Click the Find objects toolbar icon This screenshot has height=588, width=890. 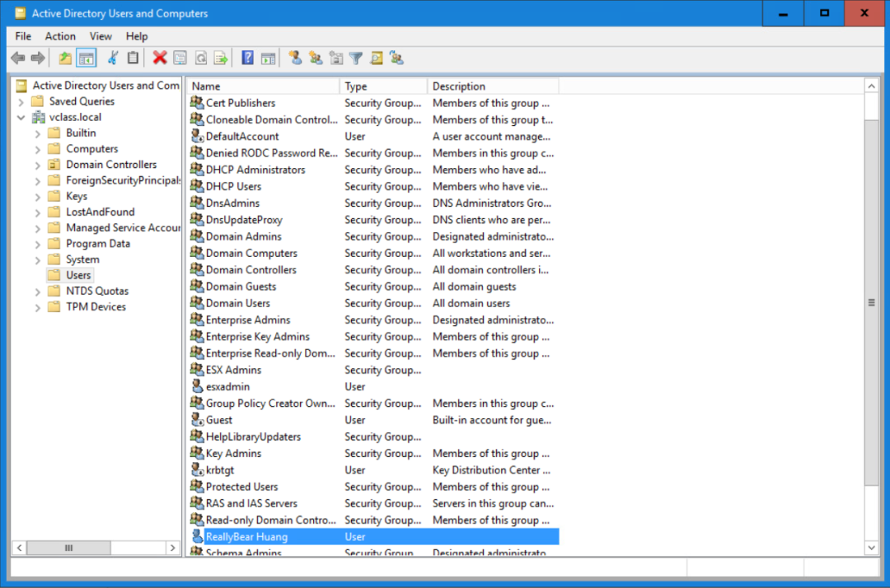377,58
